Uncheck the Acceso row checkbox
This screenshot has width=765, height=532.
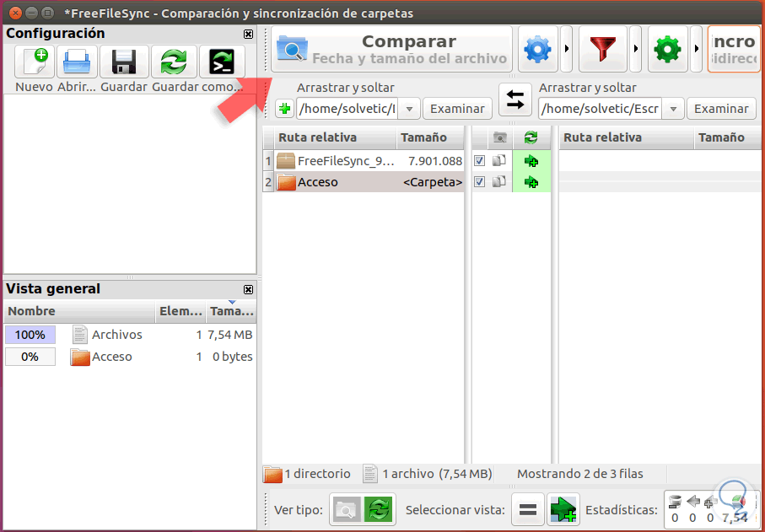pyautogui.click(x=480, y=182)
